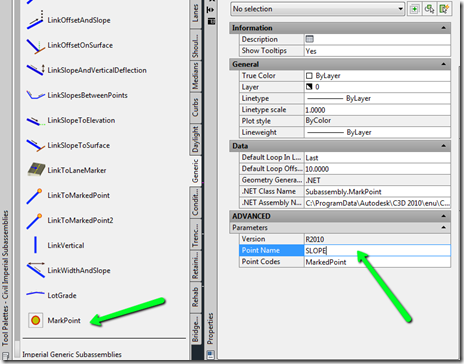This screenshot has width=464, height=364.
Task: Switch to the Lanes palette tab
Action: coord(195,13)
